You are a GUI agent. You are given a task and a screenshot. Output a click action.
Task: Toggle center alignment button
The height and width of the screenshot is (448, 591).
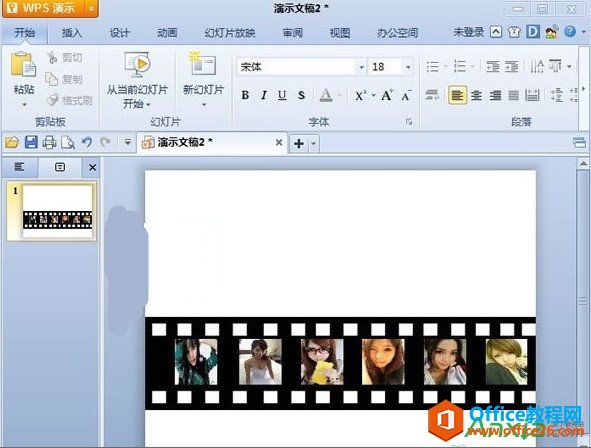tap(476, 96)
